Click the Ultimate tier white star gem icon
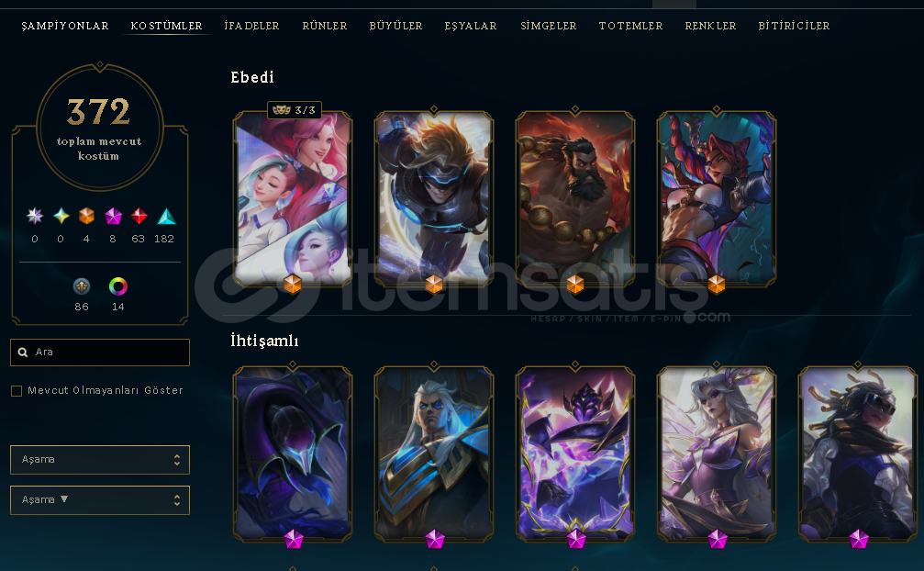 (x=35, y=217)
